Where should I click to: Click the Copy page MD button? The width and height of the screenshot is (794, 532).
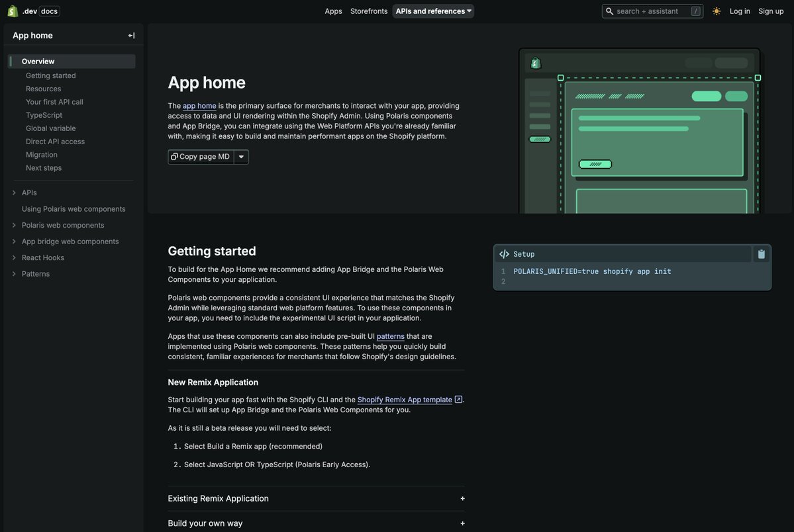click(201, 157)
